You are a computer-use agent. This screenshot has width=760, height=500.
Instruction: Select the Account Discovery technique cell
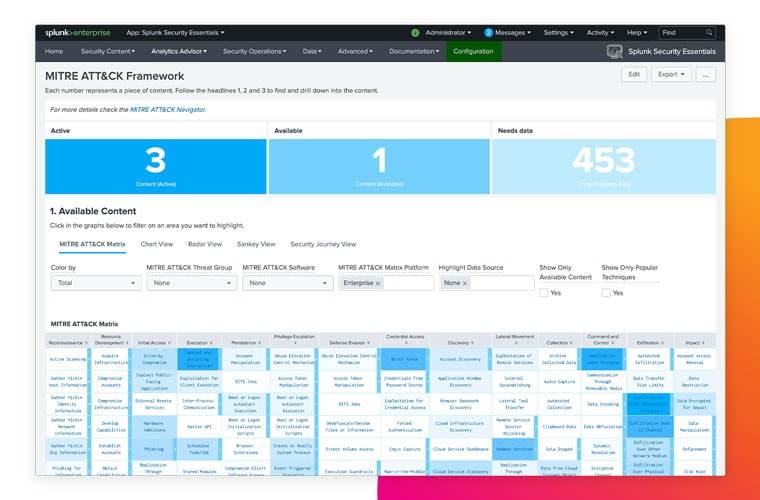click(x=460, y=359)
